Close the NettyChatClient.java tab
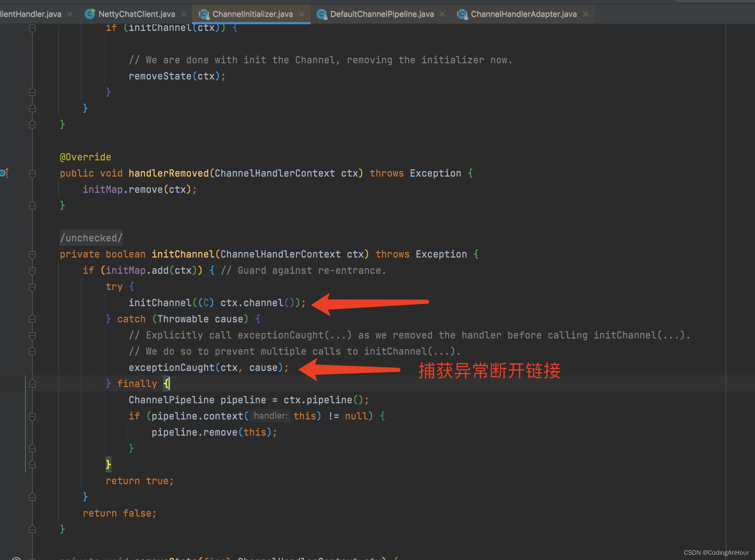Screen dimensions: 755x560 [184, 14]
